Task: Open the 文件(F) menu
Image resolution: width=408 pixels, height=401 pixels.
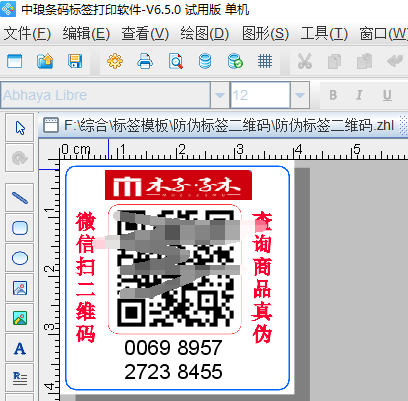Action: point(27,34)
